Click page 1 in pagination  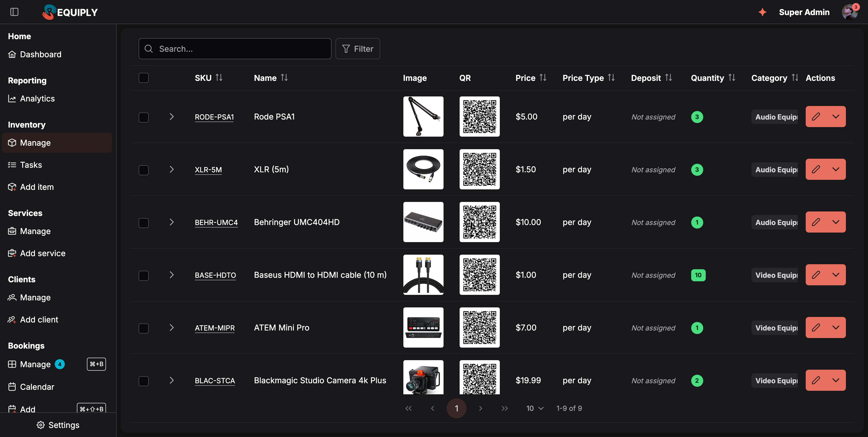coord(457,408)
